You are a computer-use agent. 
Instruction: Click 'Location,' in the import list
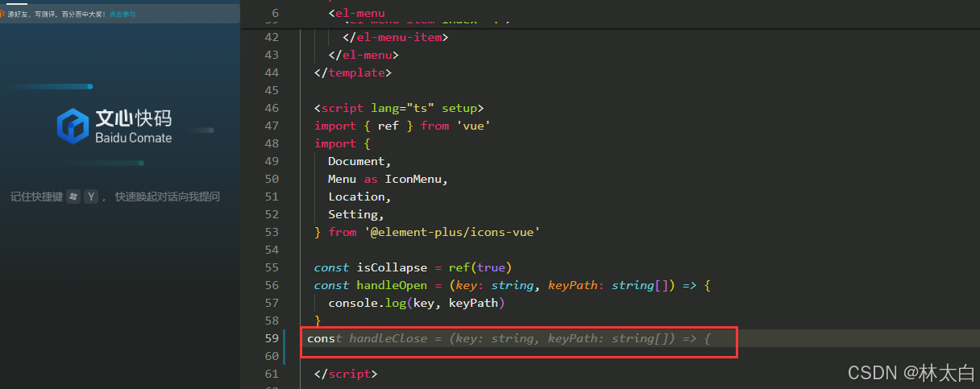pos(359,197)
